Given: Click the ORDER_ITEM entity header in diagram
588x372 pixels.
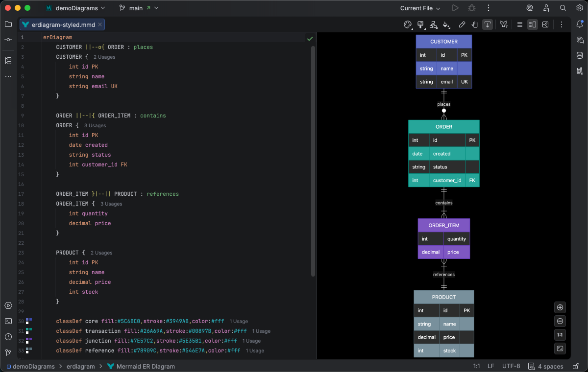Looking at the screenshot, I should [444, 225].
